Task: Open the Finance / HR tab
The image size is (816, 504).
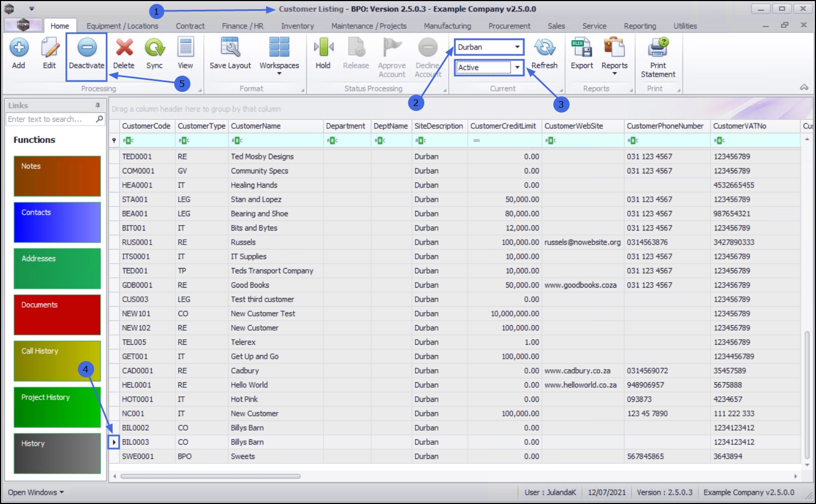Action: [x=243, y=26]
